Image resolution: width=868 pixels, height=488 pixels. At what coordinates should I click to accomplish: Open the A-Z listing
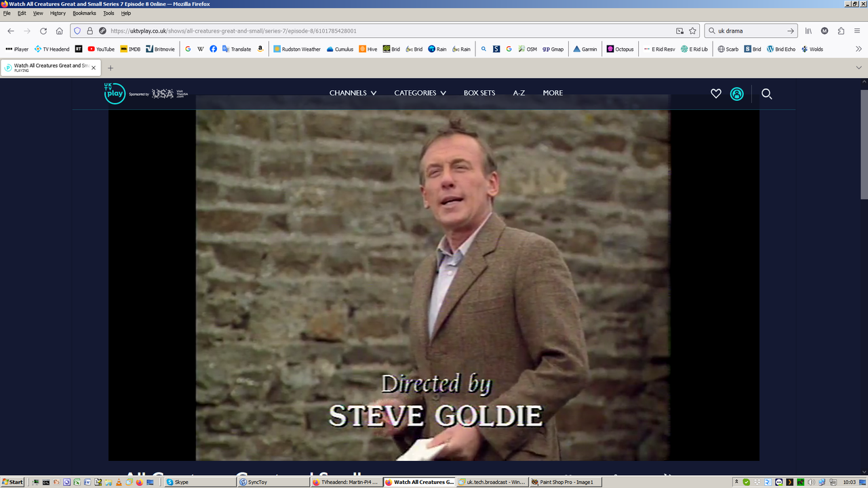(519, 93)
